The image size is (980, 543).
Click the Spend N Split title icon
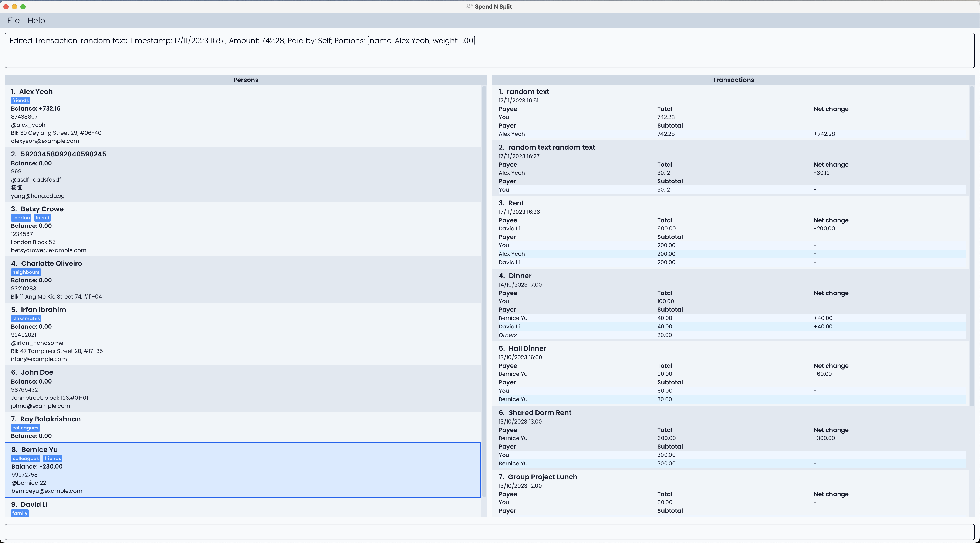click(x=469, y=6)
